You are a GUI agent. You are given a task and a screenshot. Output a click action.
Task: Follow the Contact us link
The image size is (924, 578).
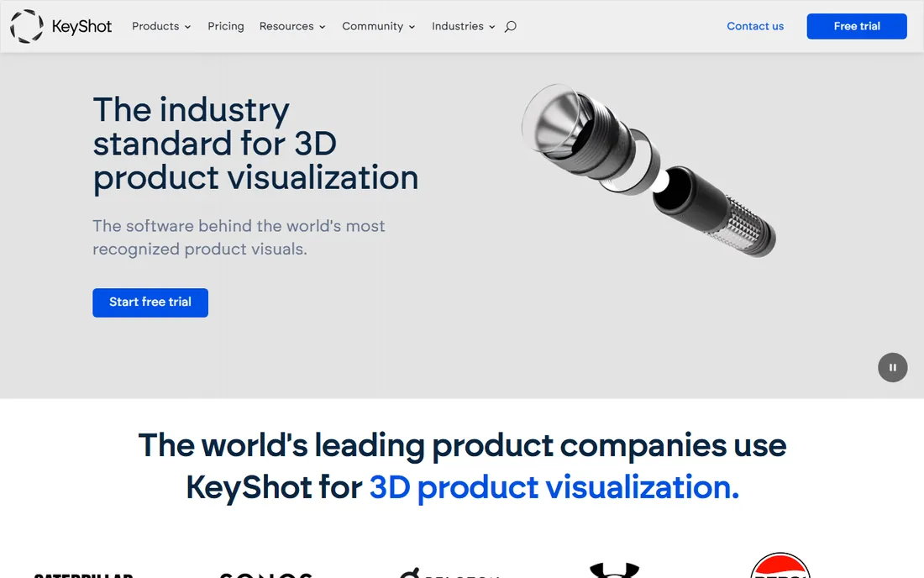755,27
